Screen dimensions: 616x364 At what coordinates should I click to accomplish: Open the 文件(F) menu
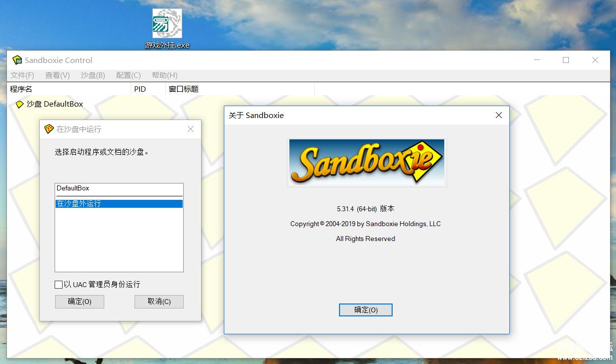22,75
